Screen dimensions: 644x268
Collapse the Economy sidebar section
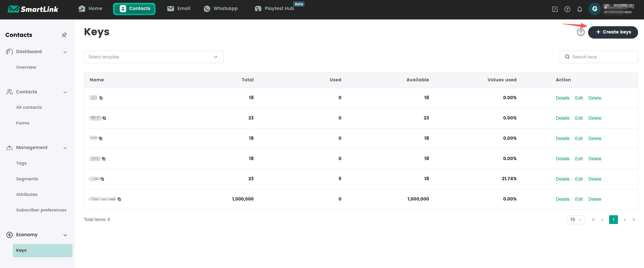65,235
